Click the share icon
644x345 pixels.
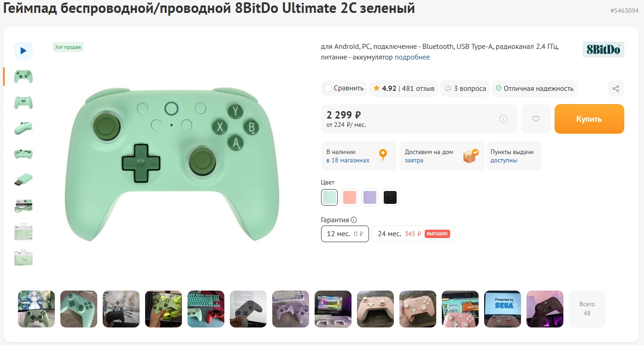pos(615,89)
